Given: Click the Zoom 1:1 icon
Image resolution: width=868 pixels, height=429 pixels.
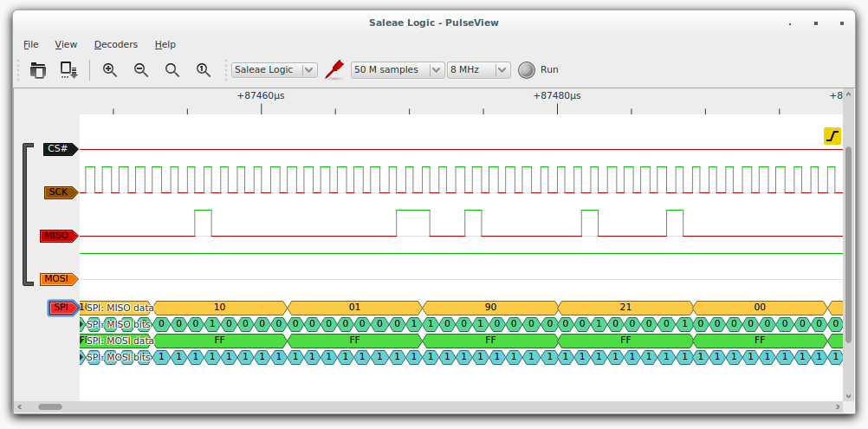Looking at the screenshot, I should (204, 70).
